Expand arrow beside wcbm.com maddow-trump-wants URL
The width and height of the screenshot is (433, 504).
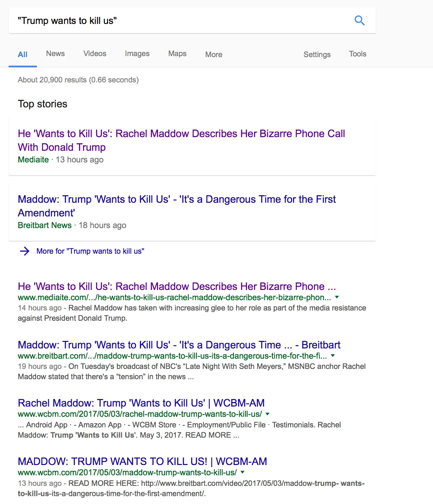click(x=242, y=472)
